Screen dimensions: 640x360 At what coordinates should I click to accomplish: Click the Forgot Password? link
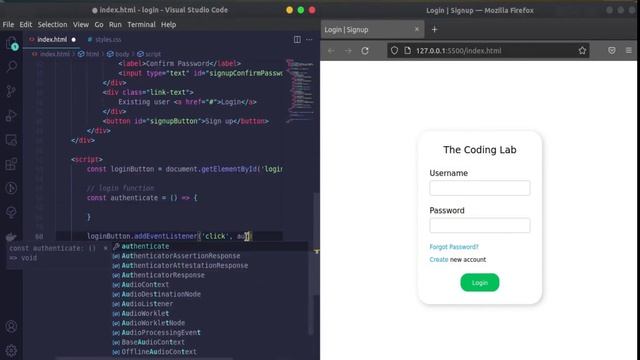pos(453,247)
